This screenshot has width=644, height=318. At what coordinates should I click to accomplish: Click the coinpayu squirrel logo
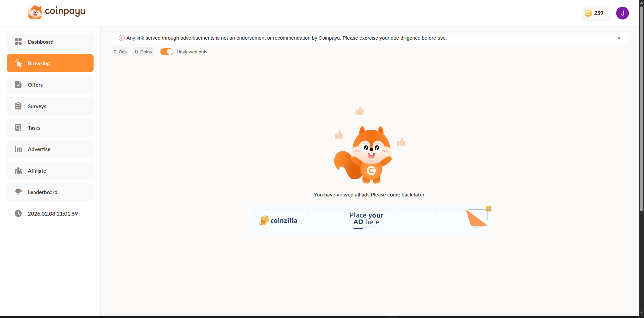[x=35, y=11]
